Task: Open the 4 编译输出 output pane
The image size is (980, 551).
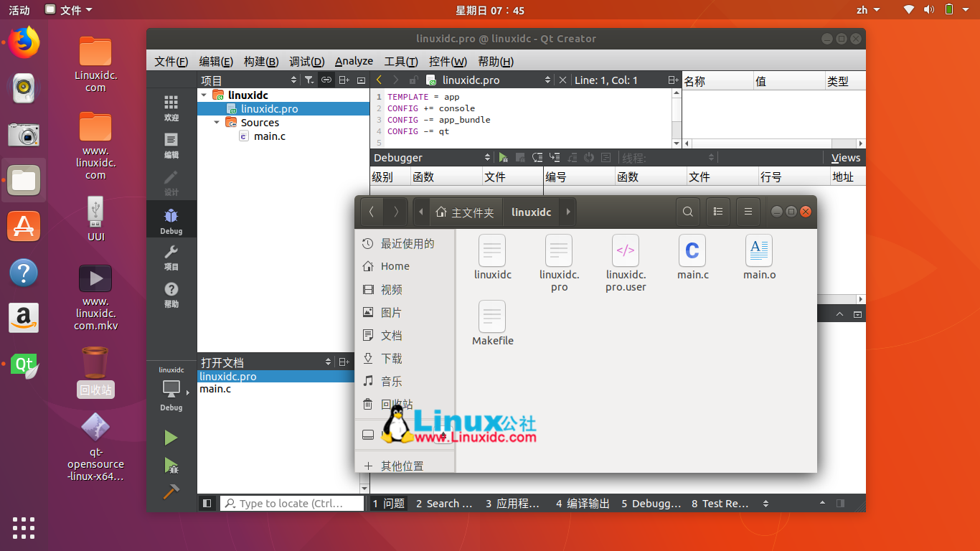Action: tap(583, 504)
